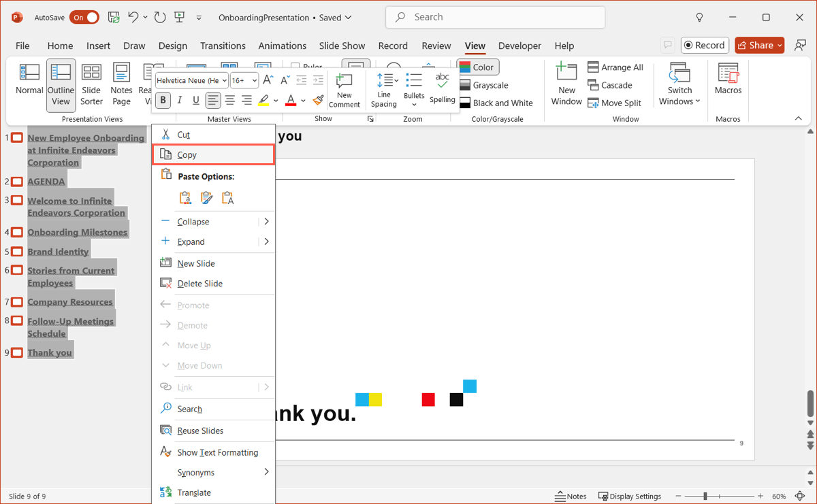Open Customize Quick Access Toolbar dropdown
Viewport: 817px width, 504px height.
[x=199, y=17]
